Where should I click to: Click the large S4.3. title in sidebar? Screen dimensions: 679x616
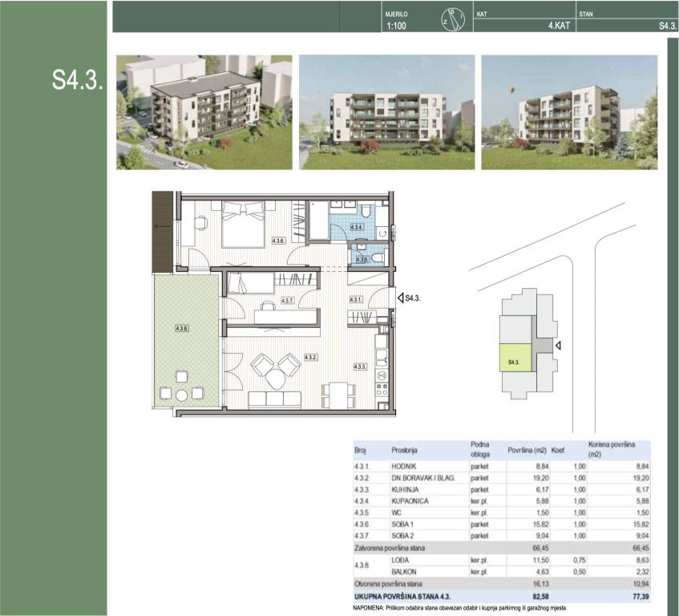pyautogui.click(x=76, y=79)
